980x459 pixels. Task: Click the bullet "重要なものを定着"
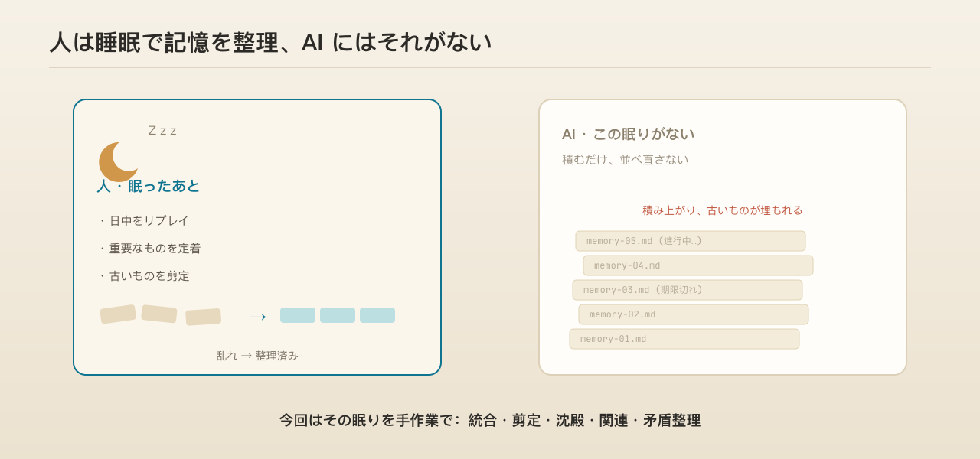point(149,248)
